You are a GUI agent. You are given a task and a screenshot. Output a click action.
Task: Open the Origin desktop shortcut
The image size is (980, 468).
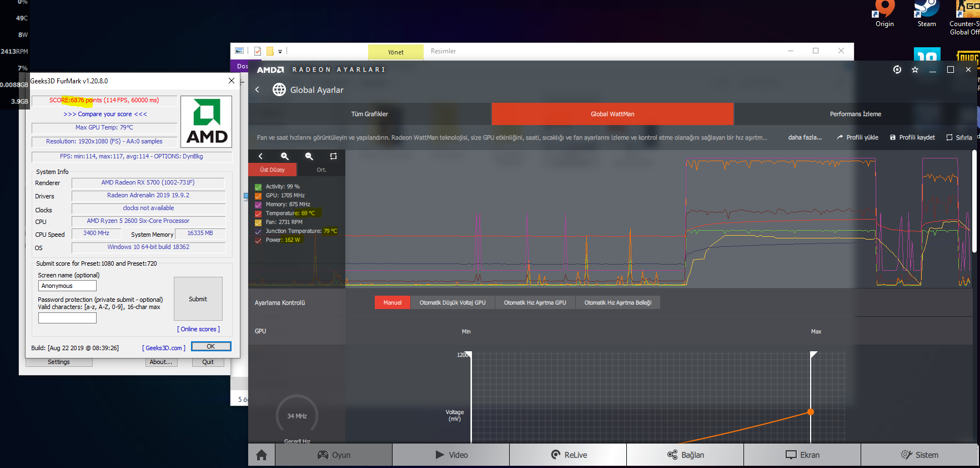tap(884, 14)
